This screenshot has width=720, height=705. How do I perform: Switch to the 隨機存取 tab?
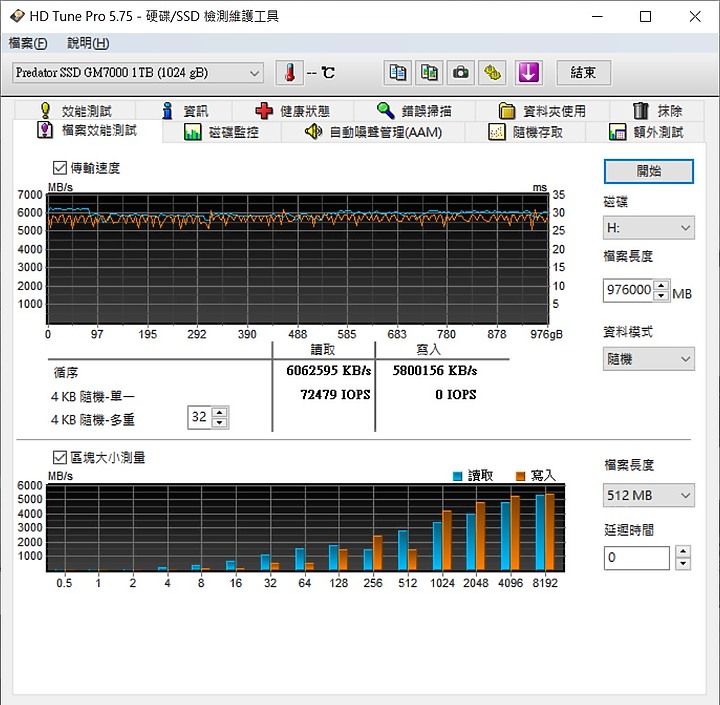(525, 132)
